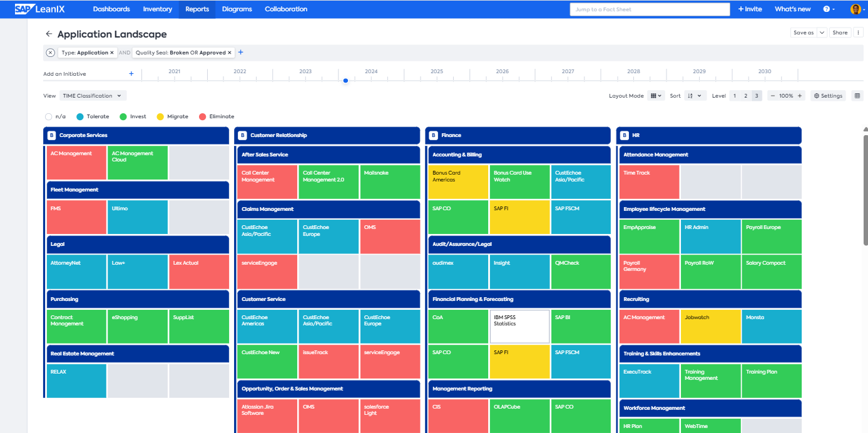Viewport: 868px width, 433px height.
Task: Click the Tolerate legend blue swatch
Action: click(79, 116)
